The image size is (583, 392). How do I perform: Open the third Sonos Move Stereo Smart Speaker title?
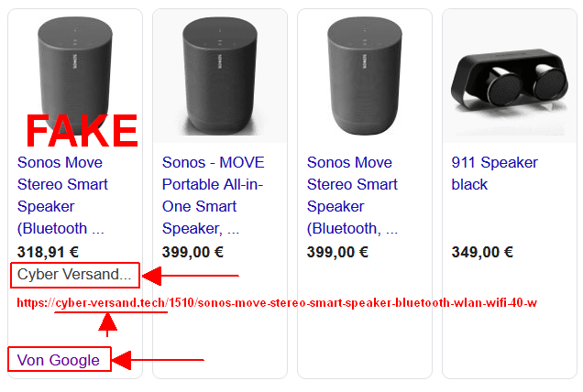tap(353, 195)
